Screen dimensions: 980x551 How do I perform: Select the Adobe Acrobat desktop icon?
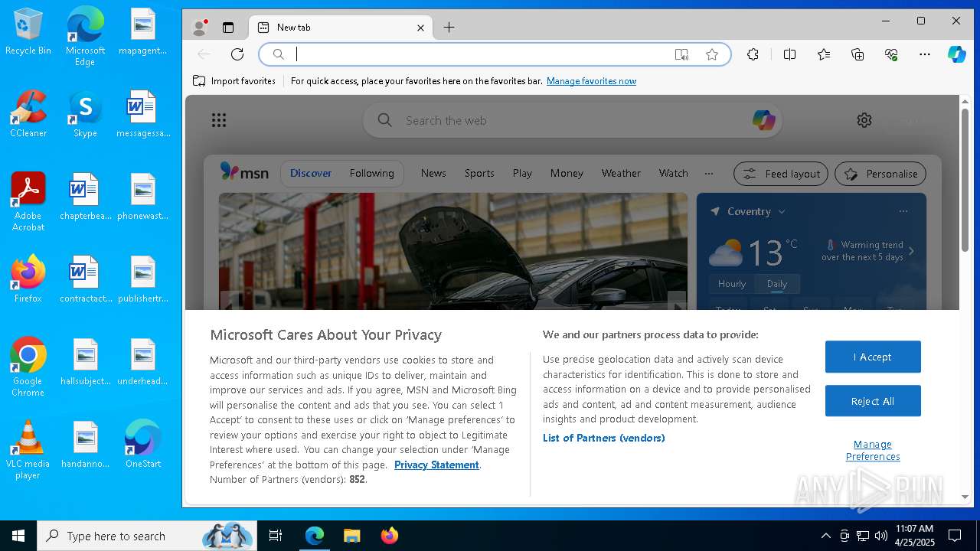(x=28, y=202)
